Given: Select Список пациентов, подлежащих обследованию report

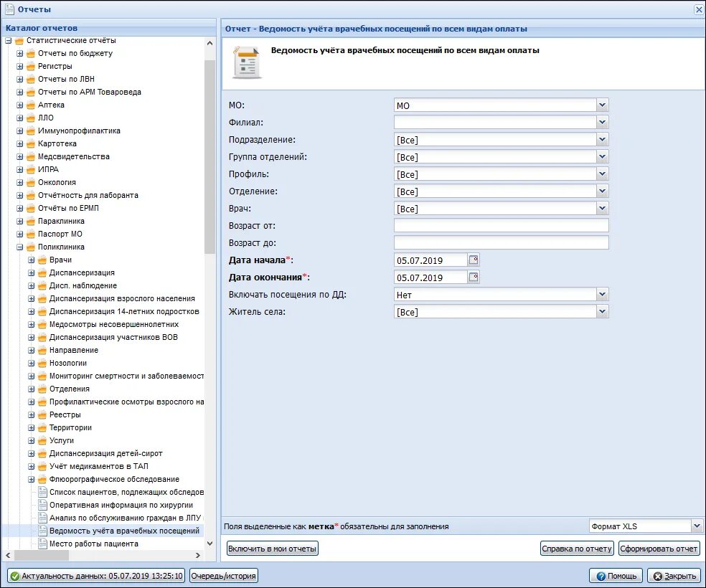Looking at the screenshot, I should pos(126,492).
